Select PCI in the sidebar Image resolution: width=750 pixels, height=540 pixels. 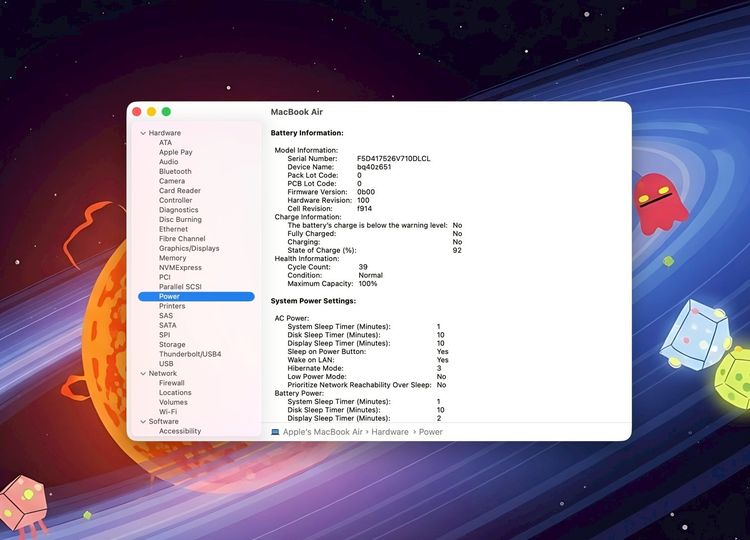(x=165, y=277)
